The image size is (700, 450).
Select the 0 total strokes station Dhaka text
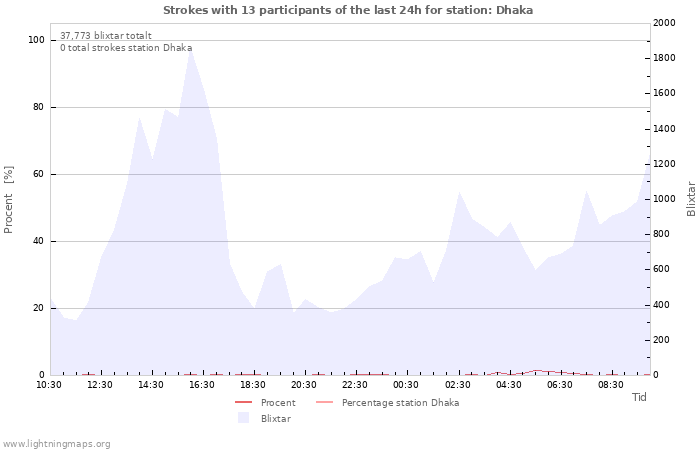pos(126,47)
